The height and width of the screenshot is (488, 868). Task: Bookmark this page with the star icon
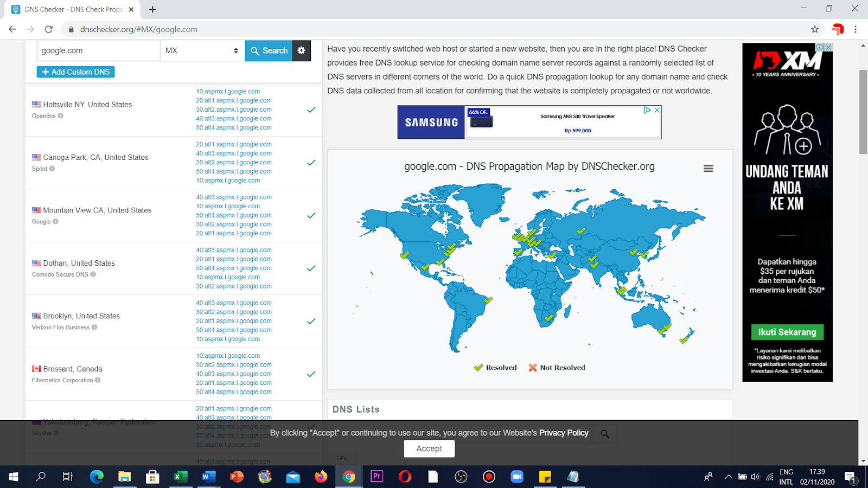tap(815, 29)
